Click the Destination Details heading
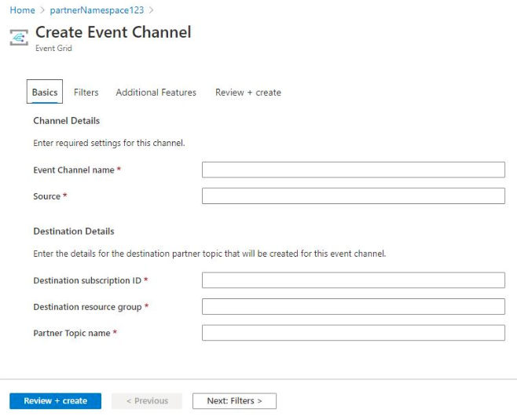Image resolution: width=517 pixels, height=420 pixels. coord(74,232)
